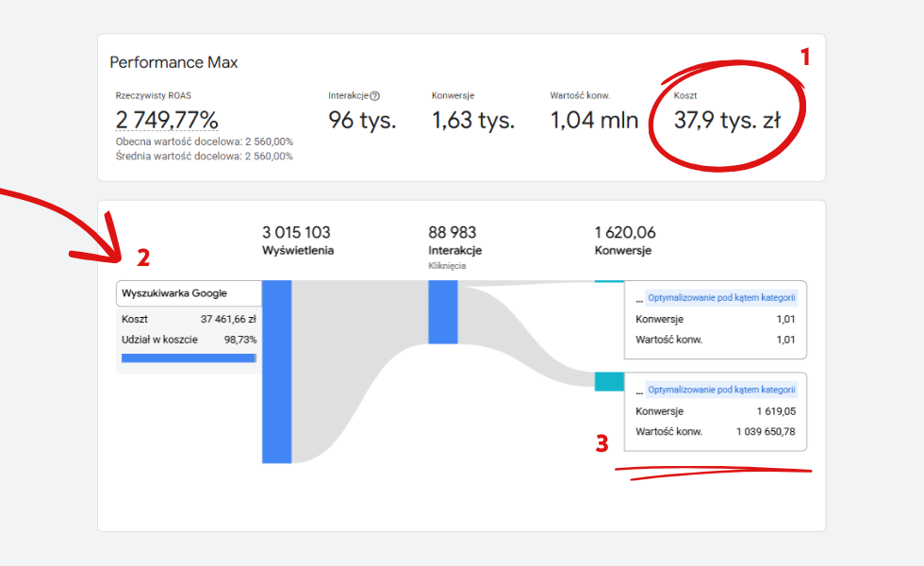
Task: Click the upper teal Konwersje segment
Action: 609,281
